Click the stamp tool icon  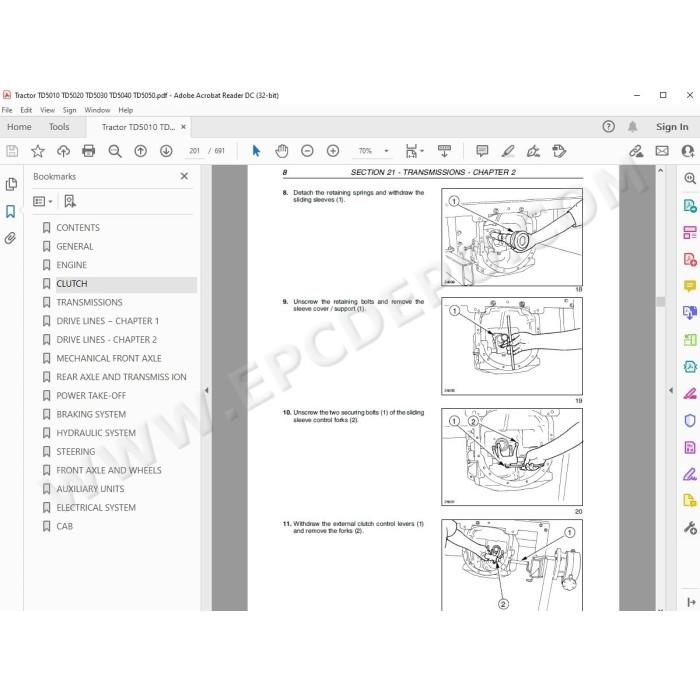tap(558, 151)
